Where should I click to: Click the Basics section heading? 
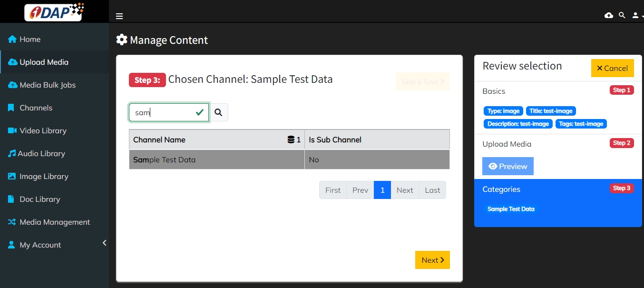(494, 91)
